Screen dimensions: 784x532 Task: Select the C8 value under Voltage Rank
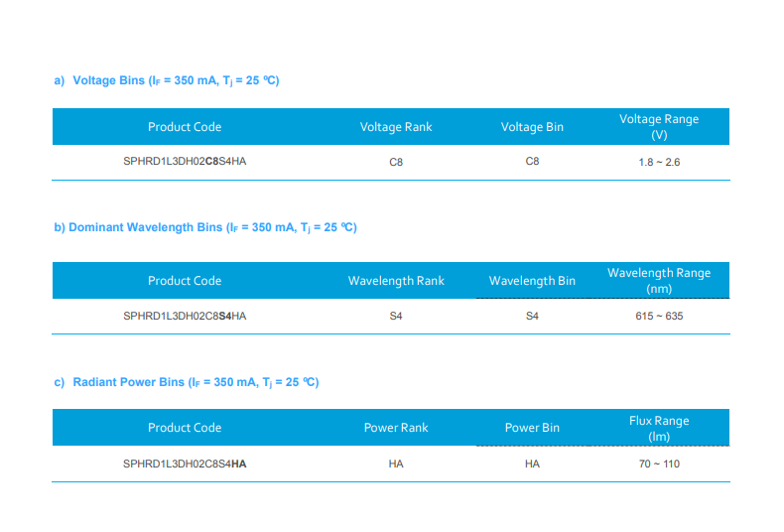pos(396,162)
